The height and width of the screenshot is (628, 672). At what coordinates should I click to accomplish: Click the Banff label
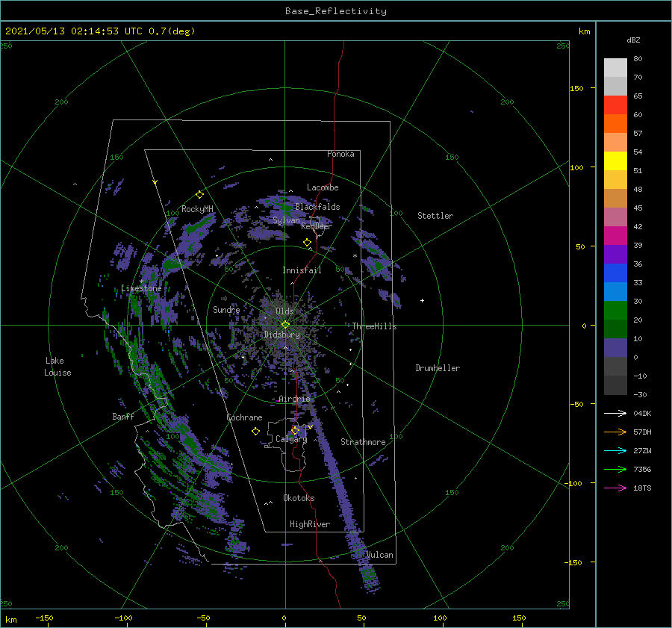[x=123, y=416]
